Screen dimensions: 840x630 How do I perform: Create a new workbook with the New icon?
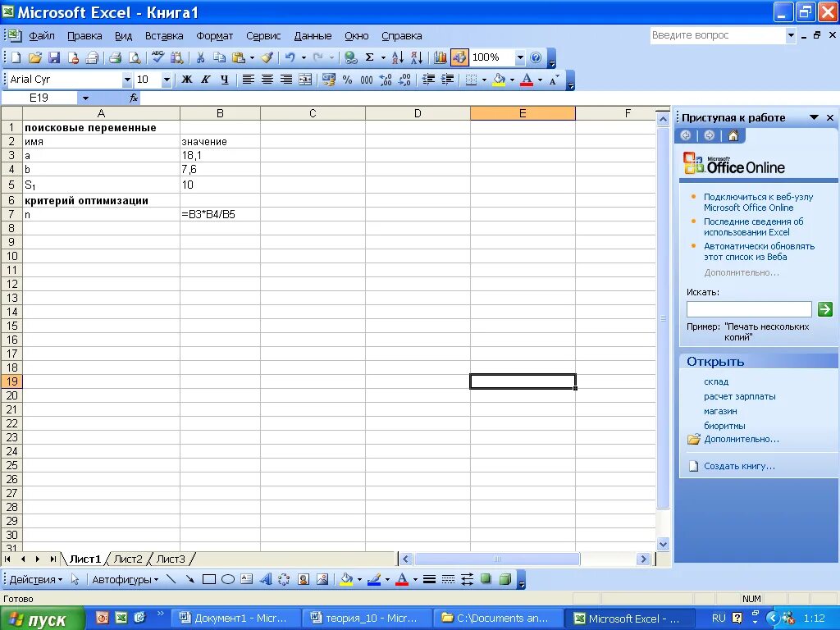pos(16,57)
